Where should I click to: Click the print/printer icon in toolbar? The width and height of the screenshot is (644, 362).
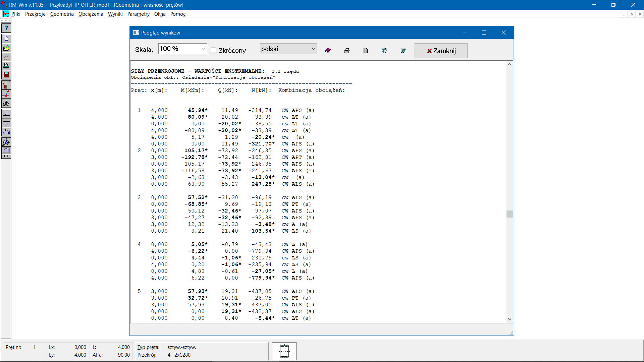(346, 50)
